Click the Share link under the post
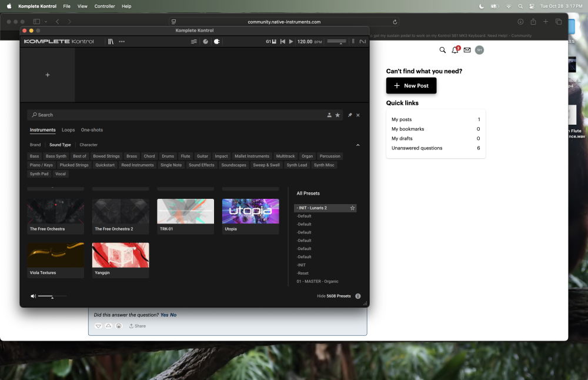This screenshot has width=588, height=380. 138,326
